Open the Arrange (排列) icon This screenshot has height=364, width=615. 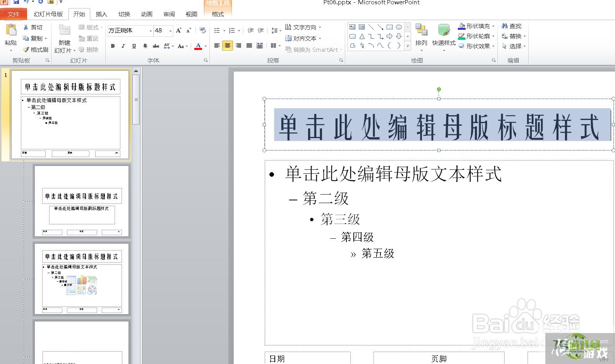[x=421, y=30]
